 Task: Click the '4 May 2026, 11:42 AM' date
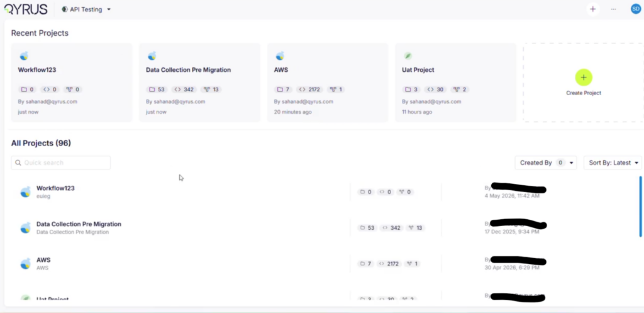coord(512,196)
